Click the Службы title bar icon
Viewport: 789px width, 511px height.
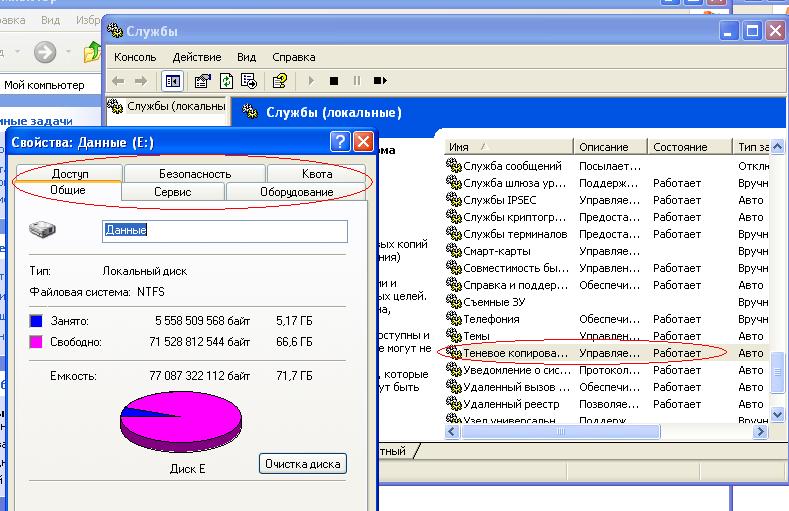[x=115, y=31]
